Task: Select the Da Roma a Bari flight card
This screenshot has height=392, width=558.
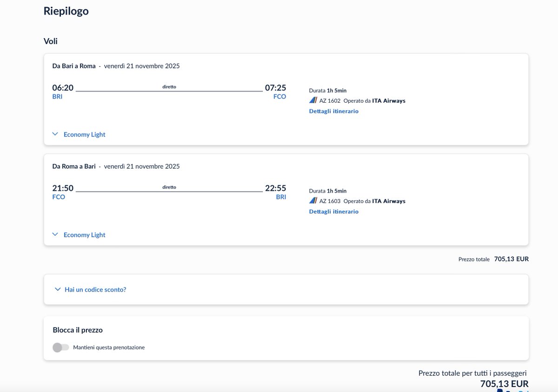Action: click(x=286, y=200)
